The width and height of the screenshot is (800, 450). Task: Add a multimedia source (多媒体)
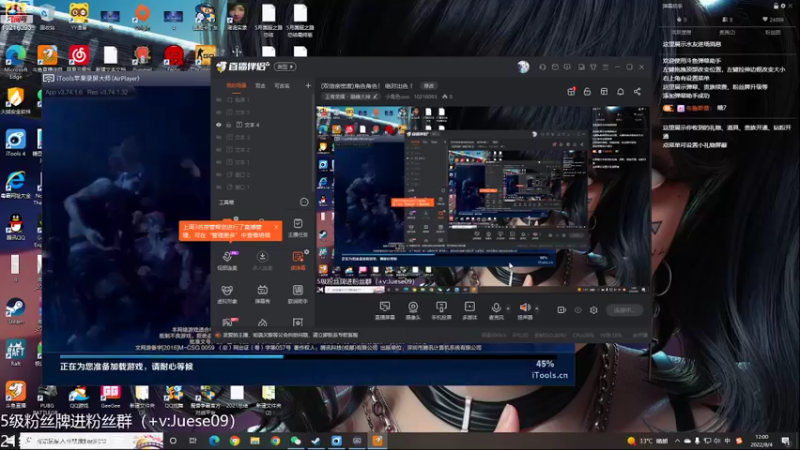(469, 310)
